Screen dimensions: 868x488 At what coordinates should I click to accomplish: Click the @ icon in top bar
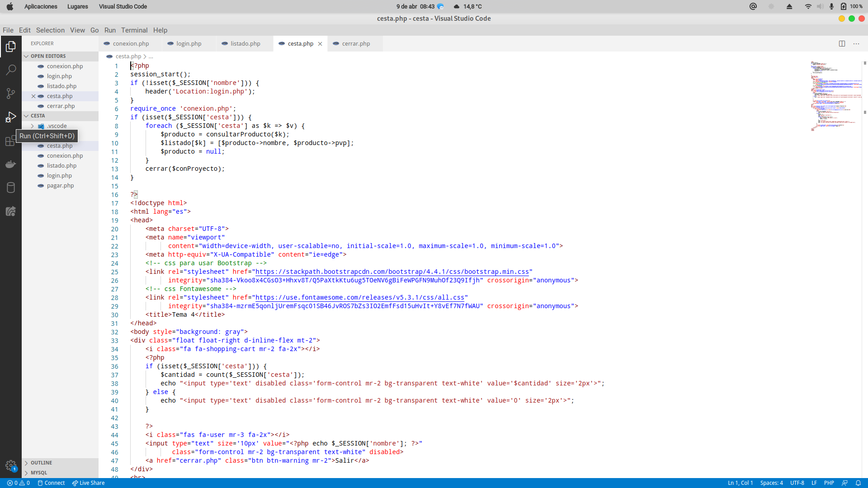[x=753, y=6]
